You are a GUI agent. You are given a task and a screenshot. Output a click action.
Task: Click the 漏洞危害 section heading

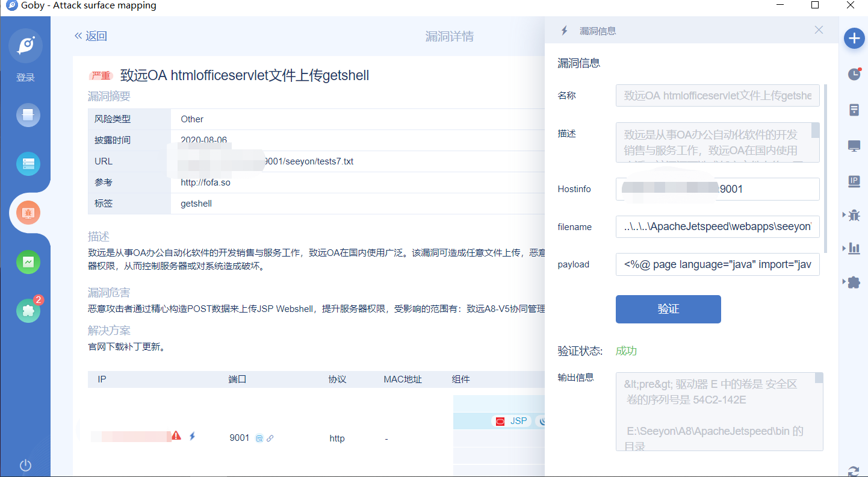click(109, 293)
